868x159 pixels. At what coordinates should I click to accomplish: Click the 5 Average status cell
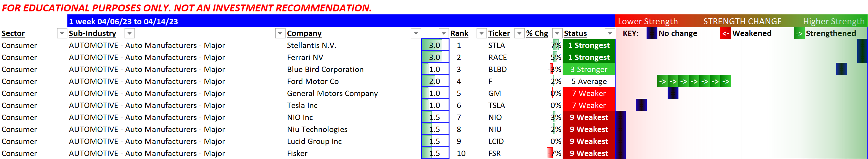click(x=589, y=81)
